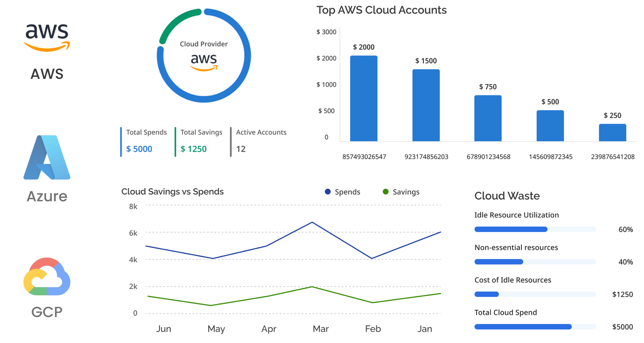The image size is (644, 343).
Task: Toggle the Spends series legend label
Action: 347,192
